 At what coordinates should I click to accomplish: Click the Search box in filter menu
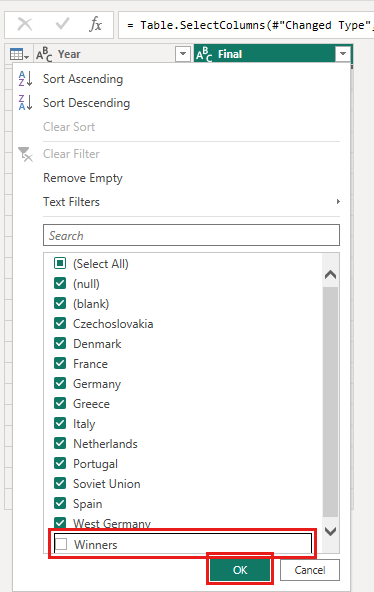[191, 235]
